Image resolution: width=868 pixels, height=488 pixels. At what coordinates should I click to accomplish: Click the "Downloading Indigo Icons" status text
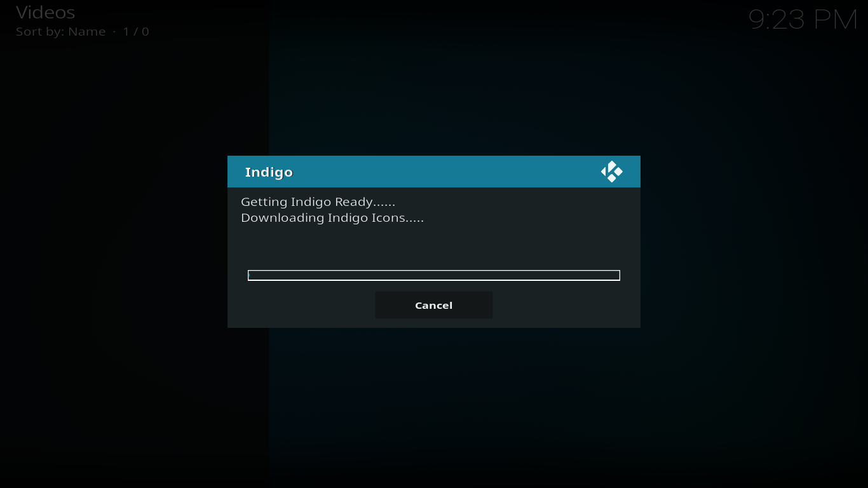[x=332, y=218]
